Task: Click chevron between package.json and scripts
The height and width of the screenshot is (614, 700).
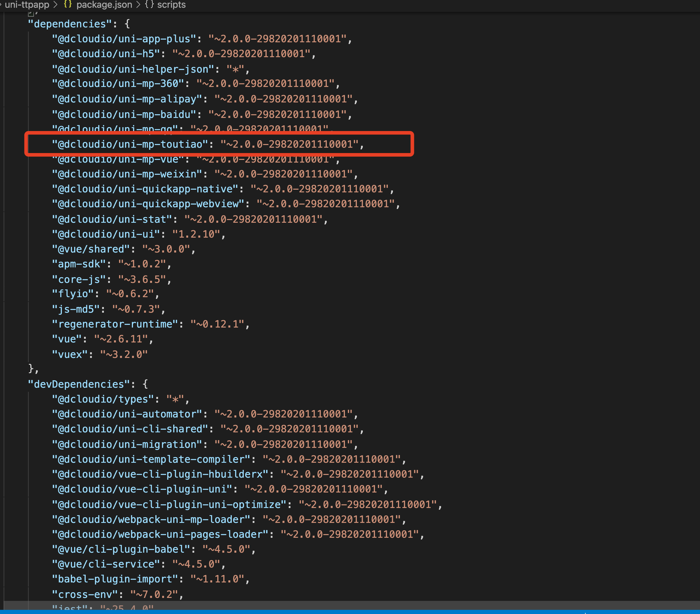Action: [x=138, y=4]
